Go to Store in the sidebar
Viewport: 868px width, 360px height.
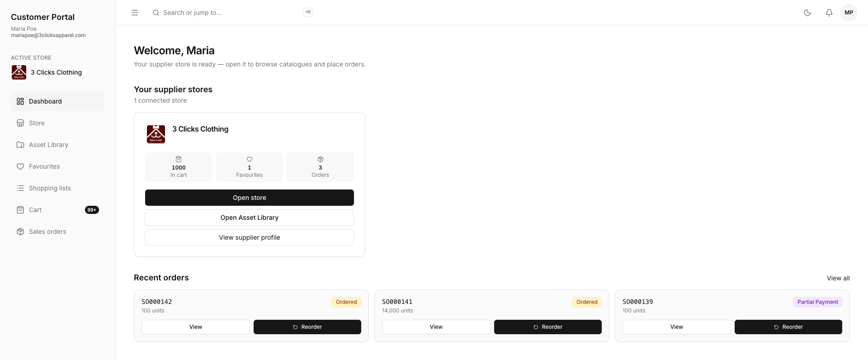57,123
